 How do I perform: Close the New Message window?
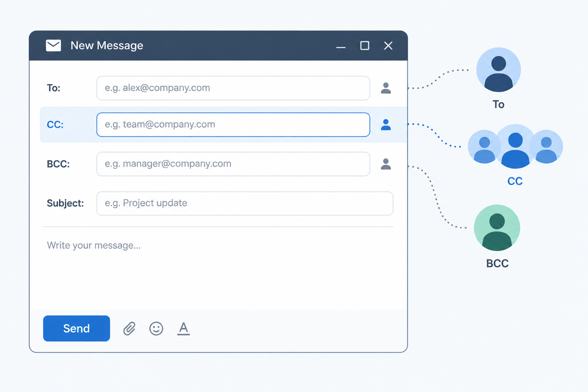(x=388, y=46)
